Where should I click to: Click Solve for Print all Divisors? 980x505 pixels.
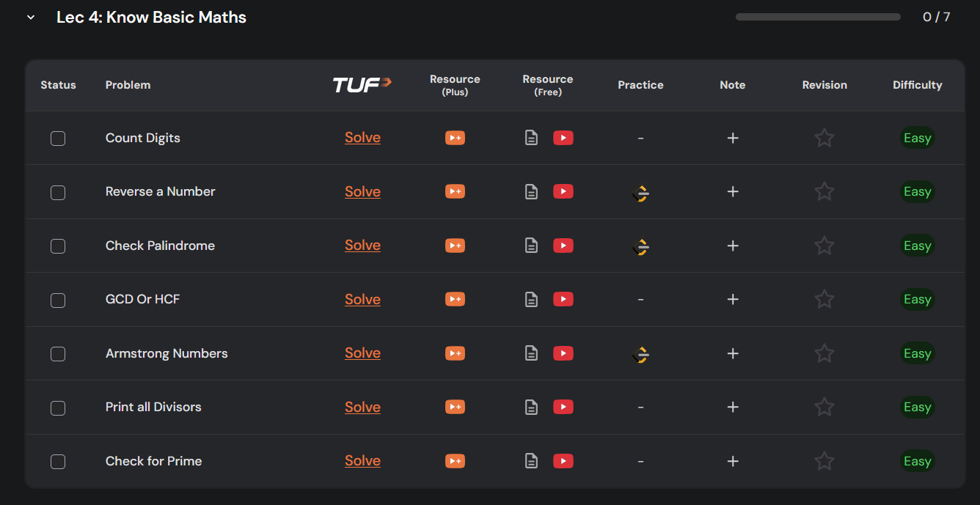tap(362, 407)
